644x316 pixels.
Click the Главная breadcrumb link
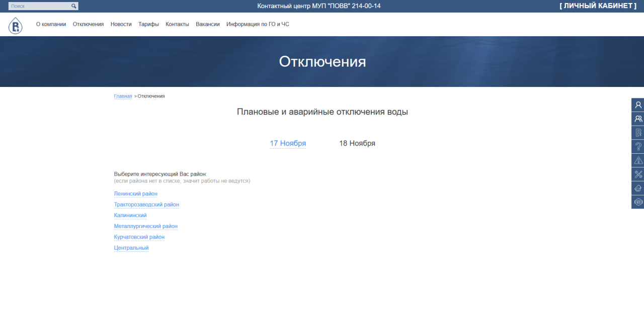tap(123, 96)
